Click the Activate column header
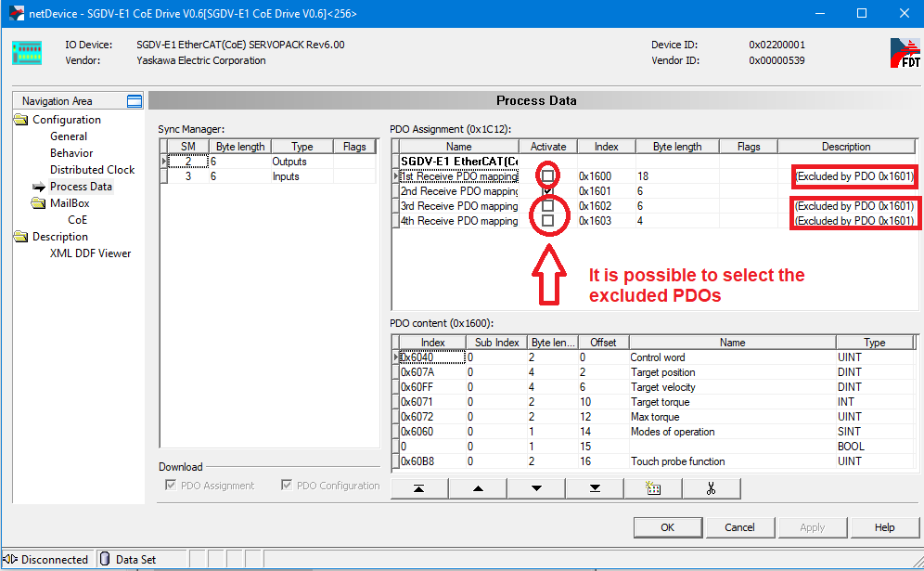This screenshot has height=571, width=924. (548, 147)
